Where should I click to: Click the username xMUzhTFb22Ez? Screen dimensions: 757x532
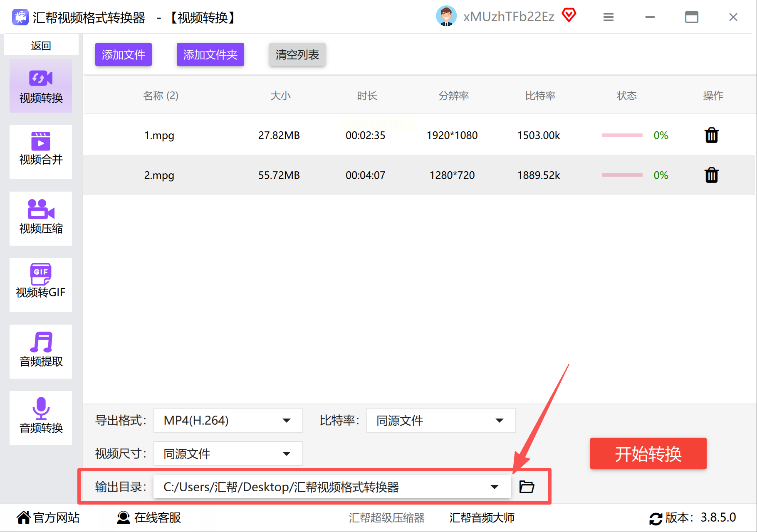point(509,17)
